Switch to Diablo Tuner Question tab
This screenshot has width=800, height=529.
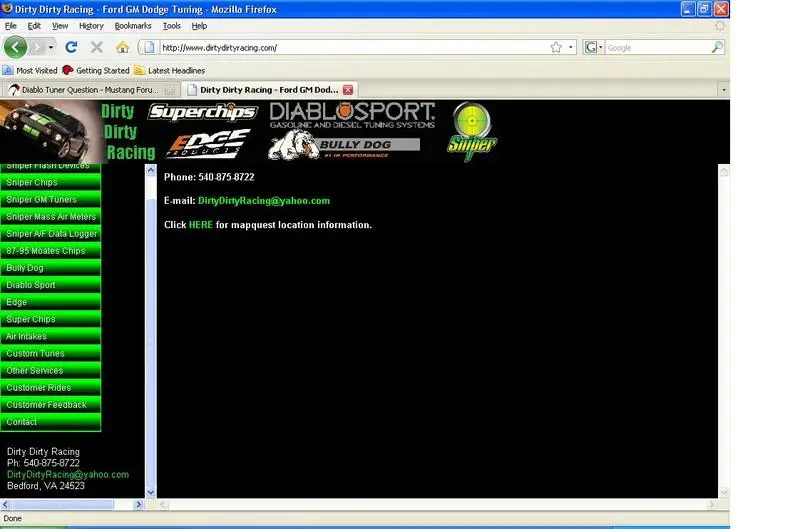tap(89, 90)
